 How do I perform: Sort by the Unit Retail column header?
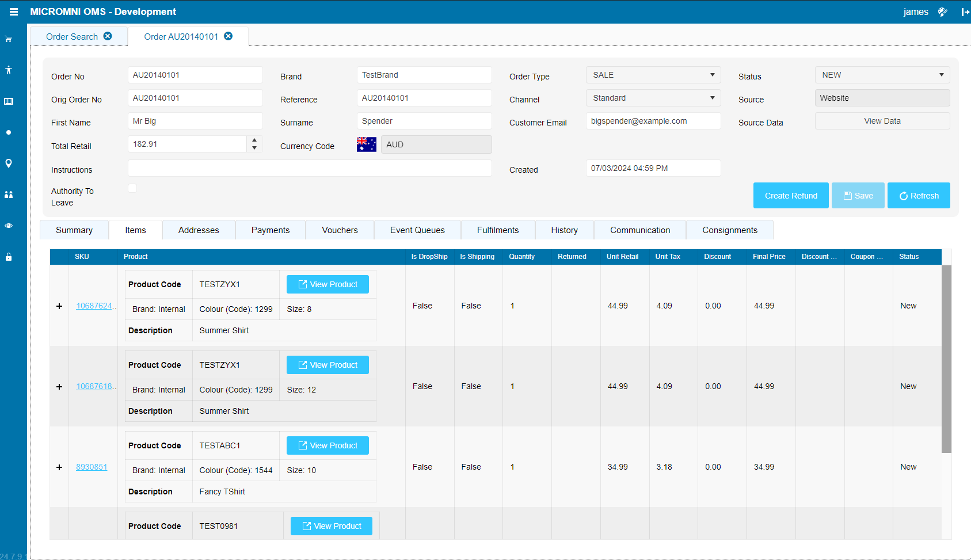click(x=625, y=257)
